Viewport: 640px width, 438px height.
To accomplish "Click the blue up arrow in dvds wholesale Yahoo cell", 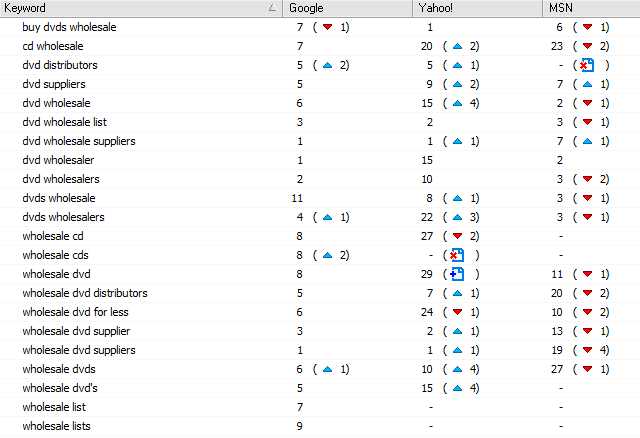I will click(458, 198).
